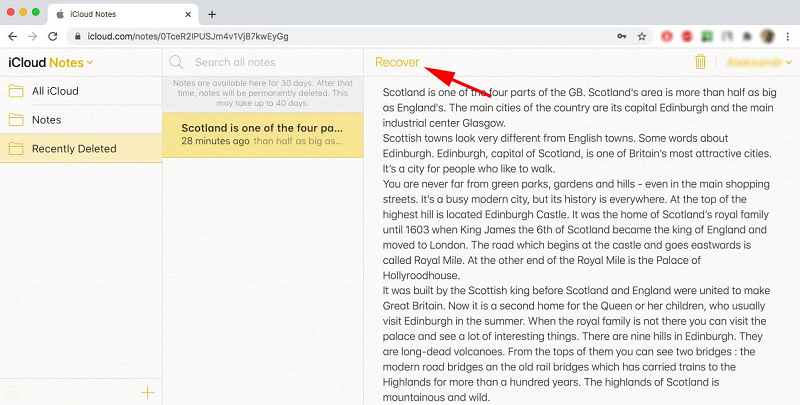Click the 30 days deletion notice text
Image resolution: width=800 pixels, height=405 pixels.
pyautogui.click(x=263, y=93)
